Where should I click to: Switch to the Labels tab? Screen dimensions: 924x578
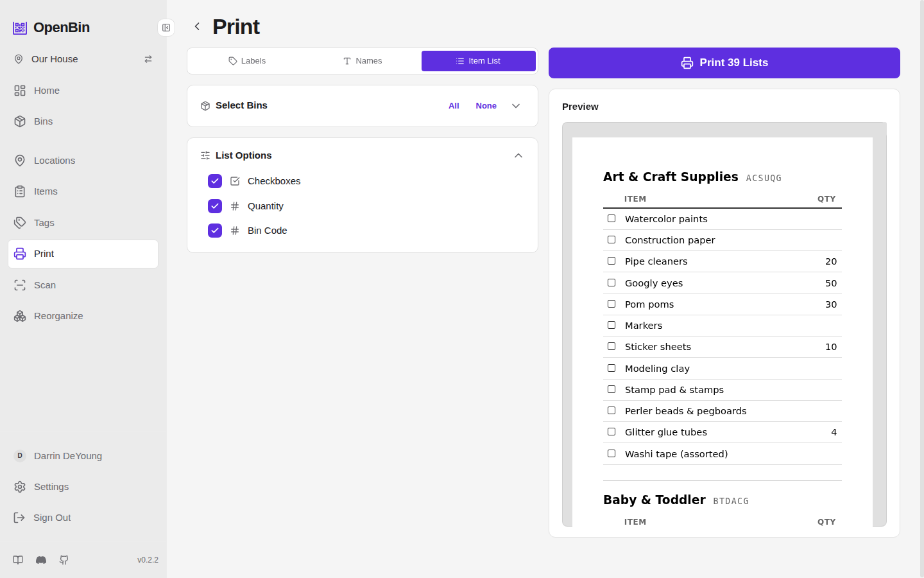coord(248,60)
